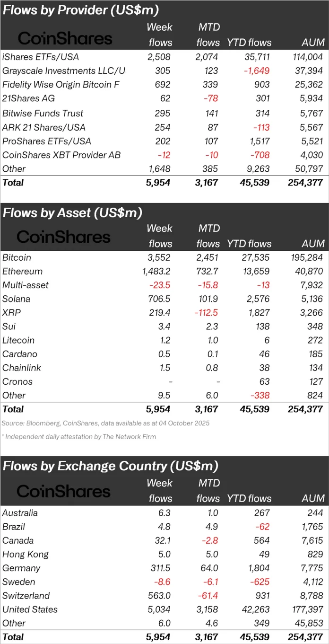The height and width of the screenshot is (644, 329).
Task: Click the Bitcoin row label
Action: 17,258
